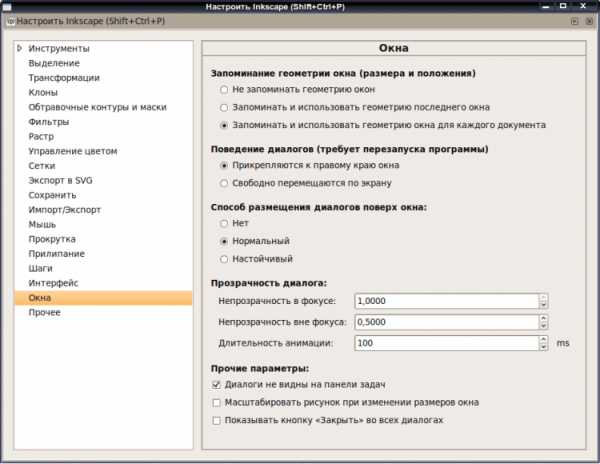Click the dialog icon left of the Настроить Inkscape inner title

[x=11, y=21]
